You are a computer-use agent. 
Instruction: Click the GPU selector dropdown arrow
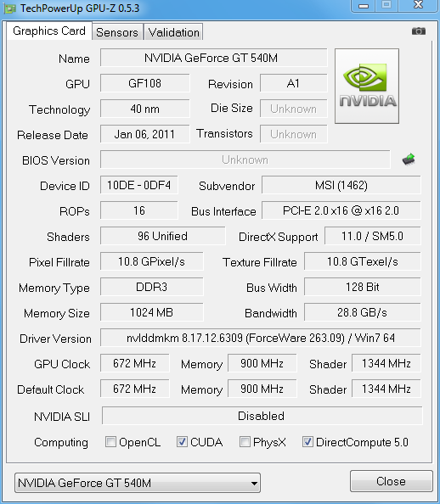[x=254, y=483]
